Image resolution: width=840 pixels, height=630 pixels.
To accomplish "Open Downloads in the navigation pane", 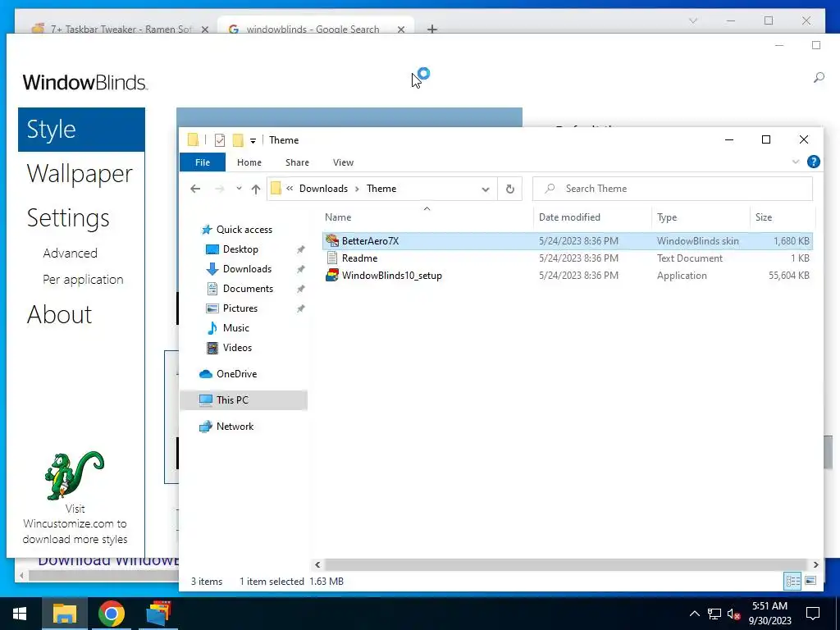I will (x=247, y=269).
